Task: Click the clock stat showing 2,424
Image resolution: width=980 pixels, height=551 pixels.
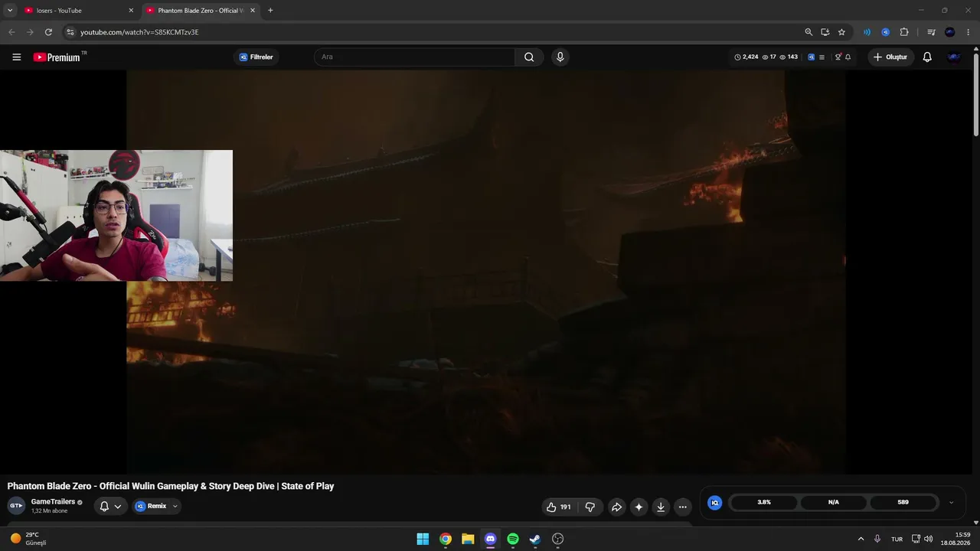Action: point(746,57)
